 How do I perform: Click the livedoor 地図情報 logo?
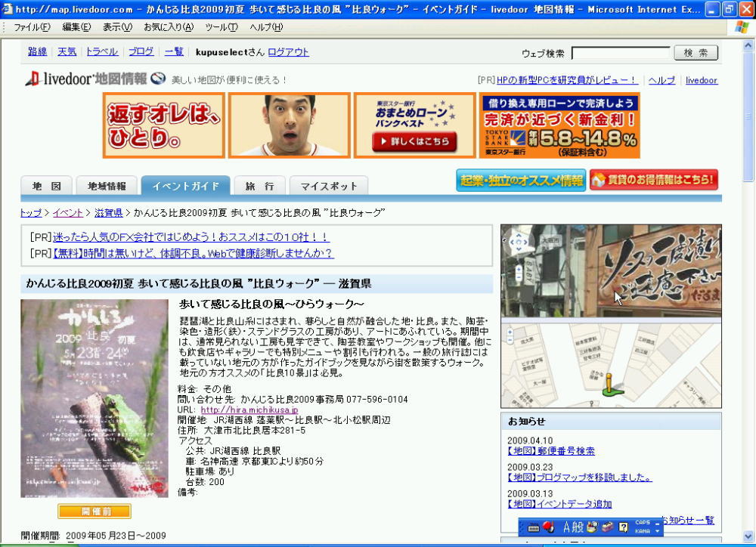(x=85, y=79)
